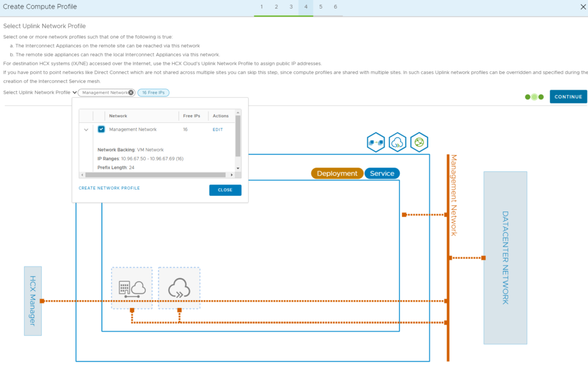Toggle the Service view pill
Viewport: 588px width, 369px height.
pos(382,174)
